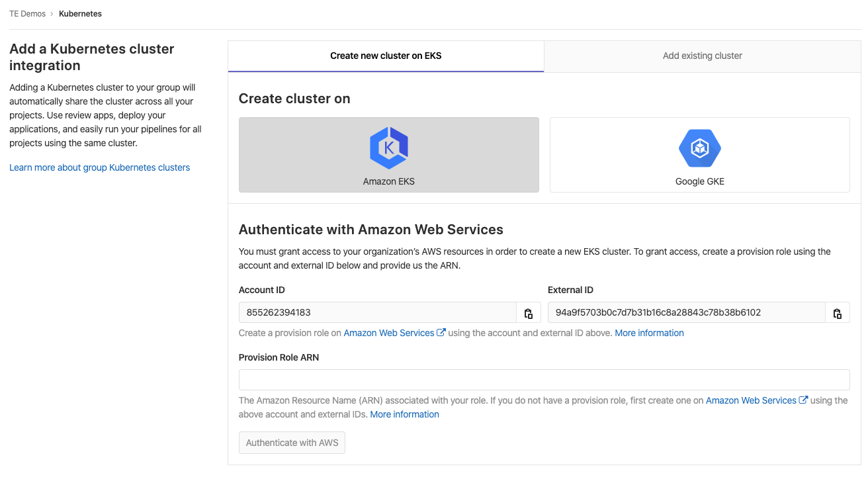Open external link icon in ARN help text
This screenshot has width=868, height=489.
[x=803, y=400]
